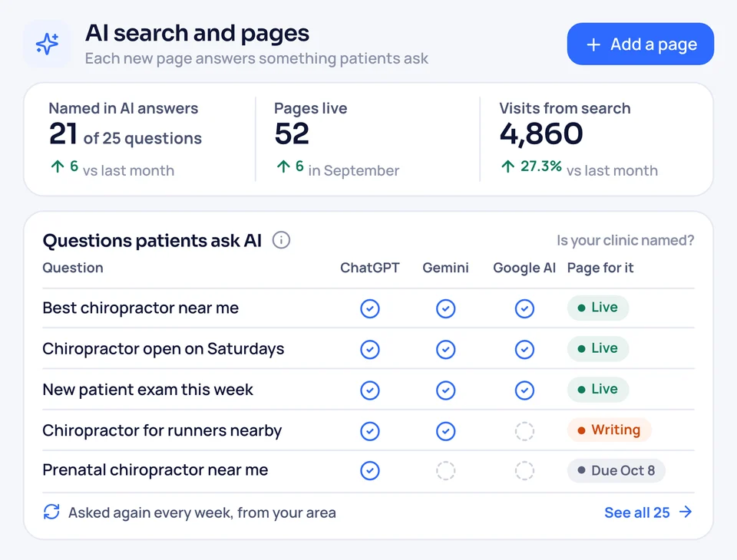Screen dimensions: 737x560
Task: Click Google AI check for Chiropractor open on Saturdays
Action: pos(524,350)
